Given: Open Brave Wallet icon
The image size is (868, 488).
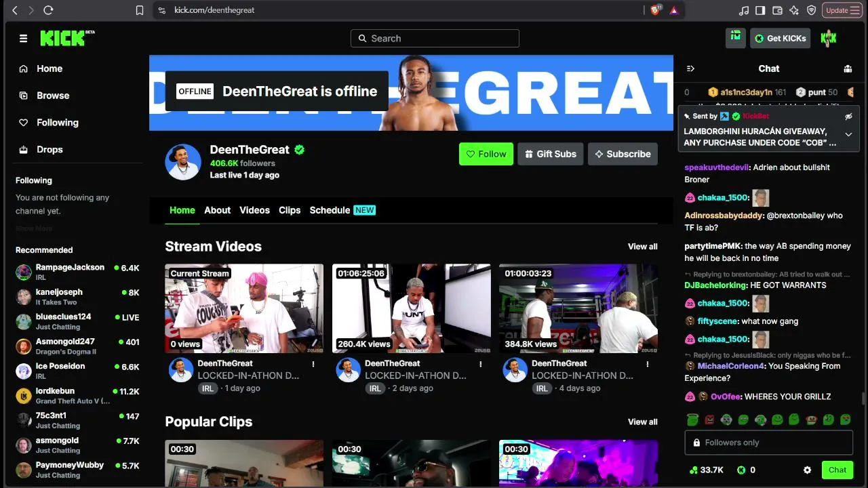Looking at the screenshot, I should (x=777, y=10).
